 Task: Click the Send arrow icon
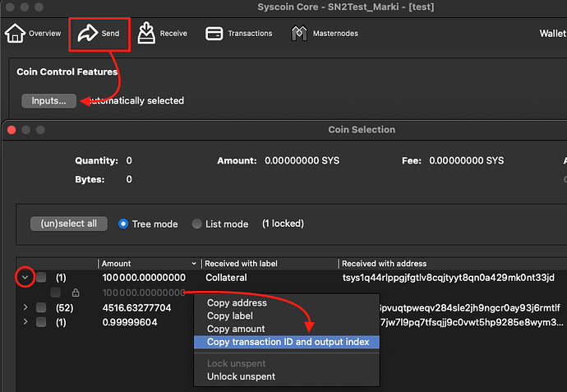click(x=86, y=34)
